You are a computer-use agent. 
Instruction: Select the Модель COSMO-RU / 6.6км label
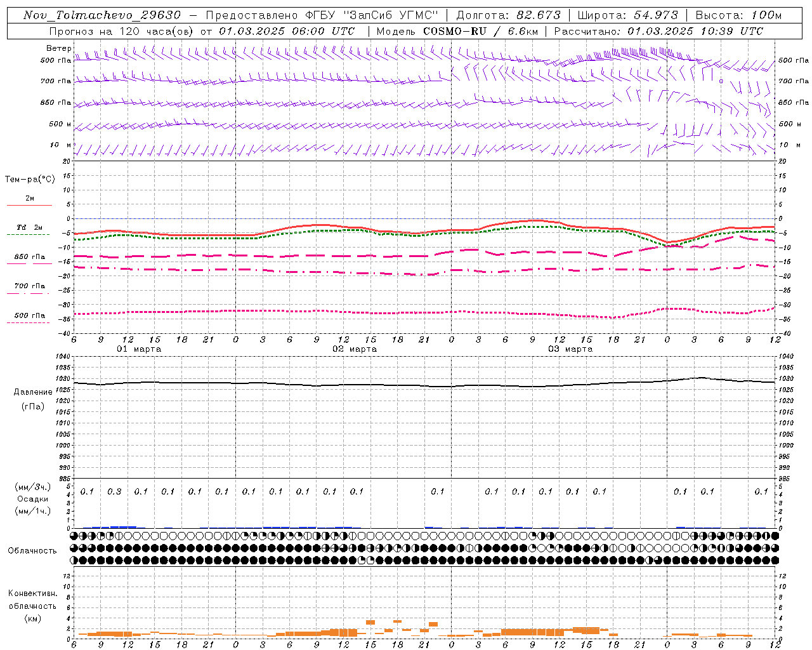[457, 31]
